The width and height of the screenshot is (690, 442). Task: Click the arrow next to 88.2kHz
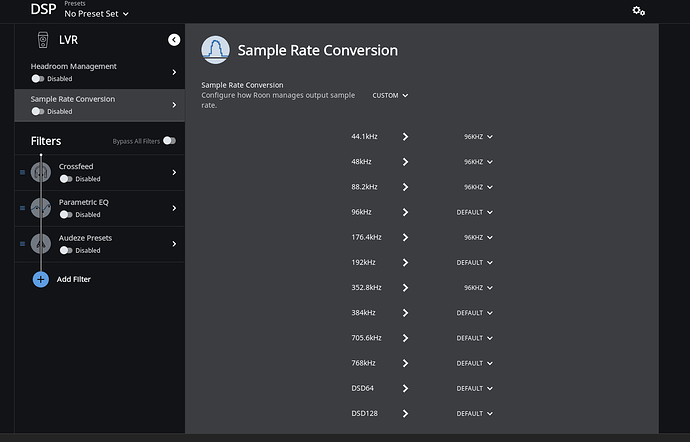[x=405, y=187]
